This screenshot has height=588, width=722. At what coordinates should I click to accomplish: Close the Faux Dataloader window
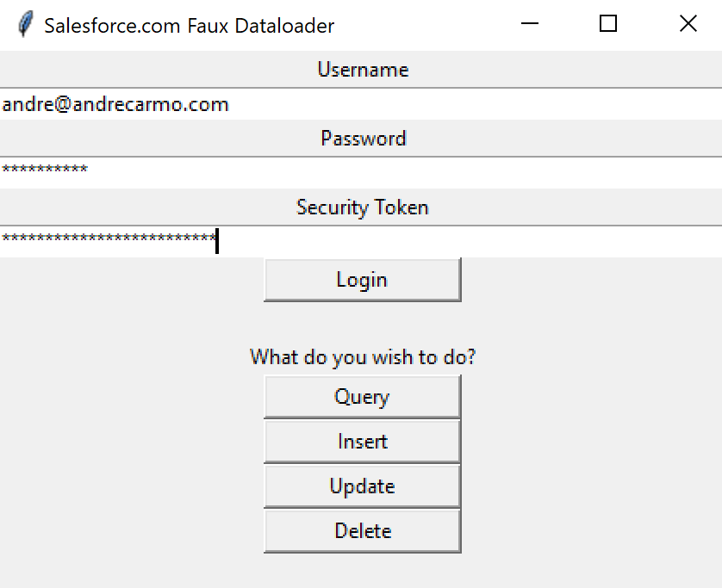click(688, 24)
